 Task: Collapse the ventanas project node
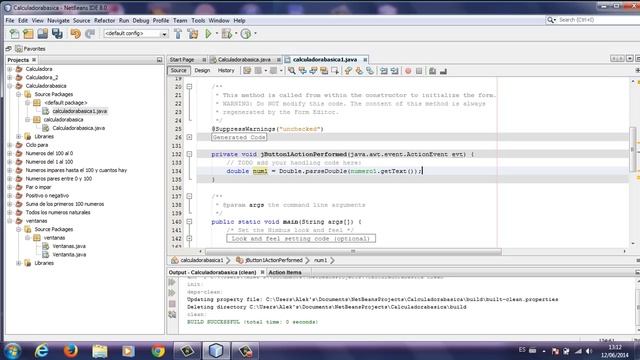(10, 221)
